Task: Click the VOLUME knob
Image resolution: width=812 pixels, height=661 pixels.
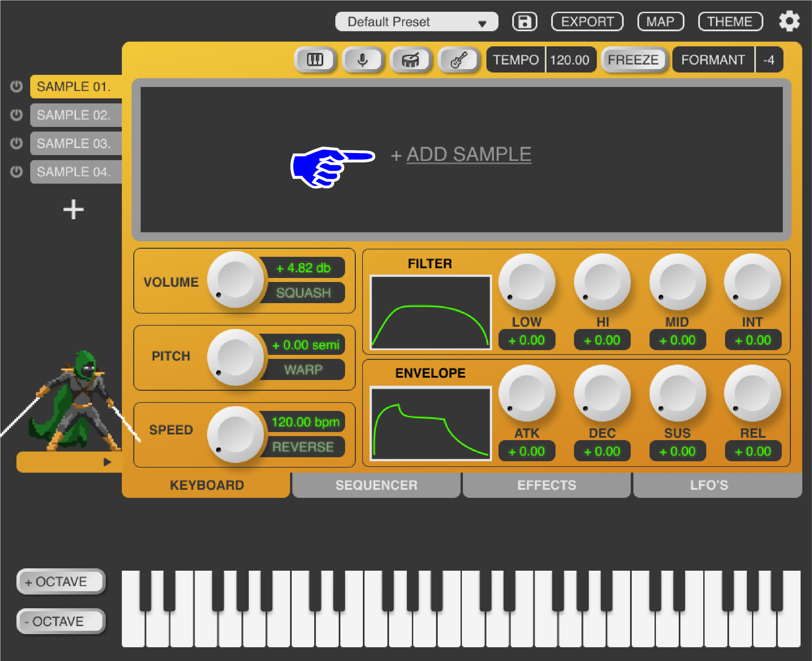Action: pyautogui.click(x=235, y=280)
